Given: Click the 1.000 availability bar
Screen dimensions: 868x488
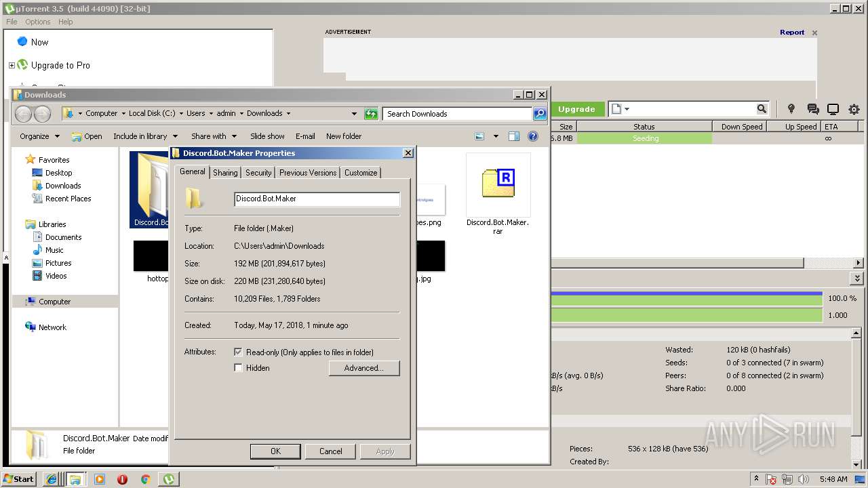Looking at the screenshot, I should [x=686, y=315].
